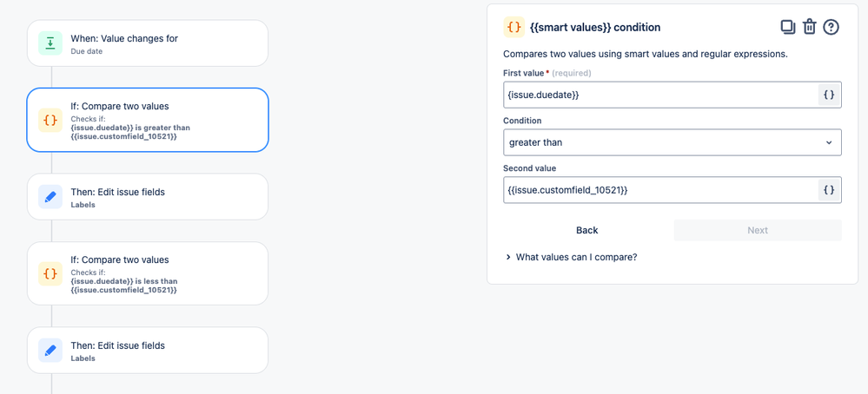The height and width of the screenshot is (394, 868).
Task: Click the pencil icon on last Edit issue fields
Action: point(50,351)
